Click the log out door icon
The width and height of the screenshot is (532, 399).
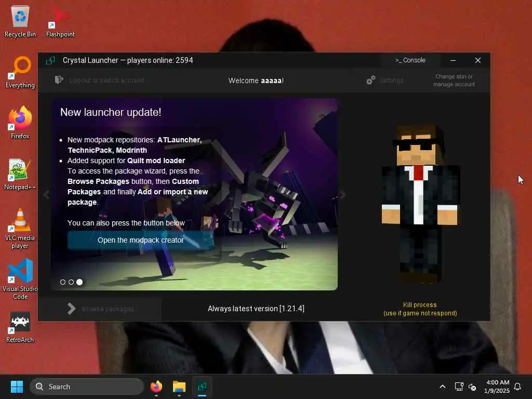tap(59, 79)
